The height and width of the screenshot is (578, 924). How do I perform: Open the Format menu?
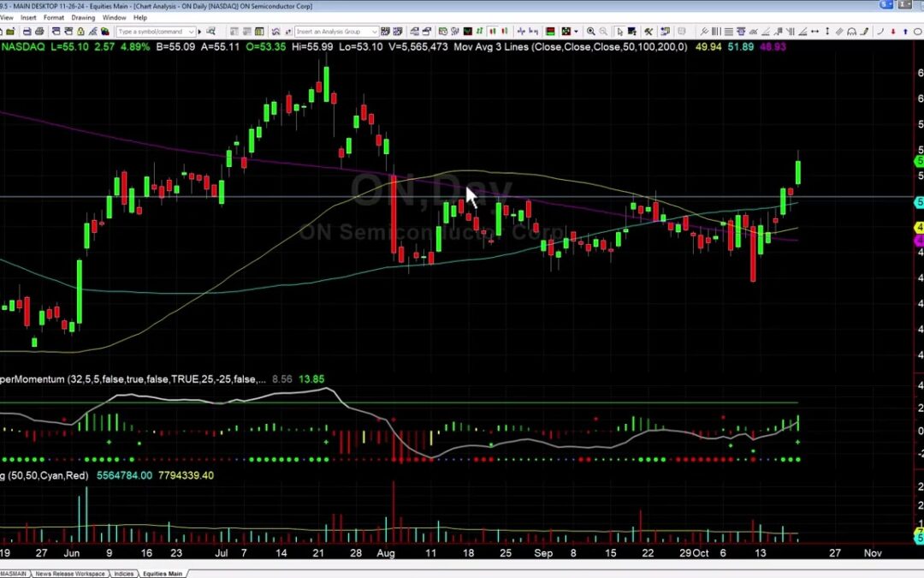click(53, 17)
